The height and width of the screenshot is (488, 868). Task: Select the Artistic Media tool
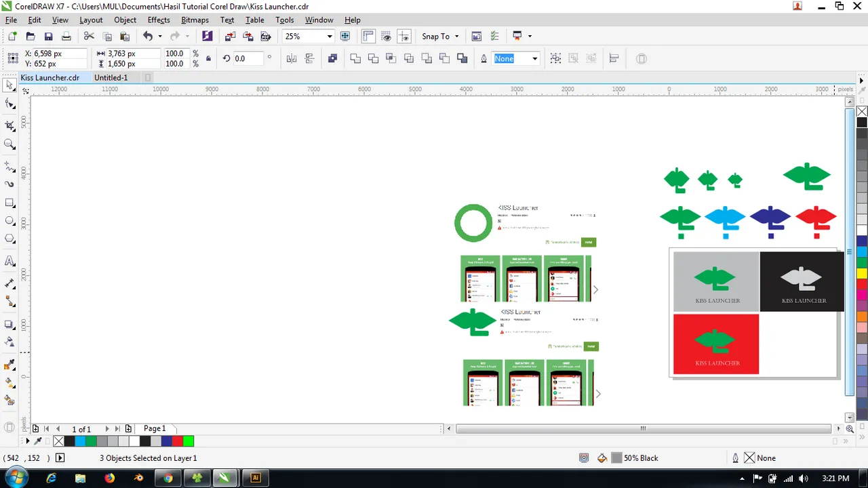point(9,184)
